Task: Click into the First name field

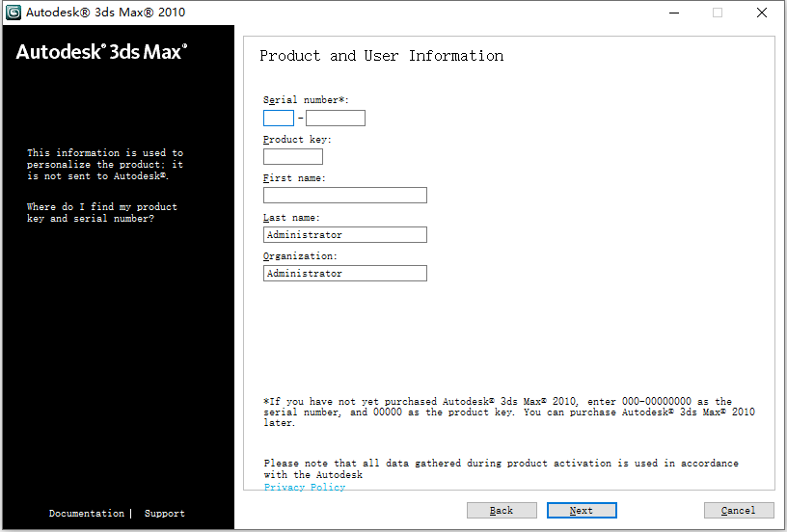Action: tap(345, 195)
